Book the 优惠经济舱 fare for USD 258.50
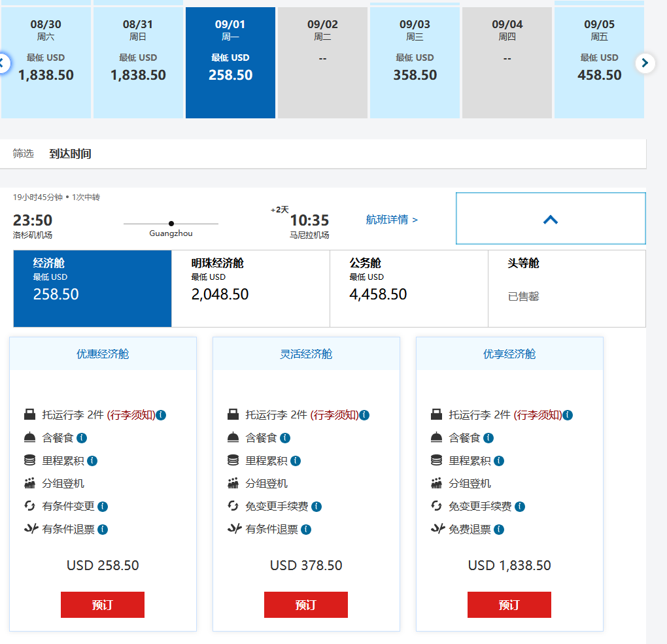667x644 pixels. (x=103, y=605)
